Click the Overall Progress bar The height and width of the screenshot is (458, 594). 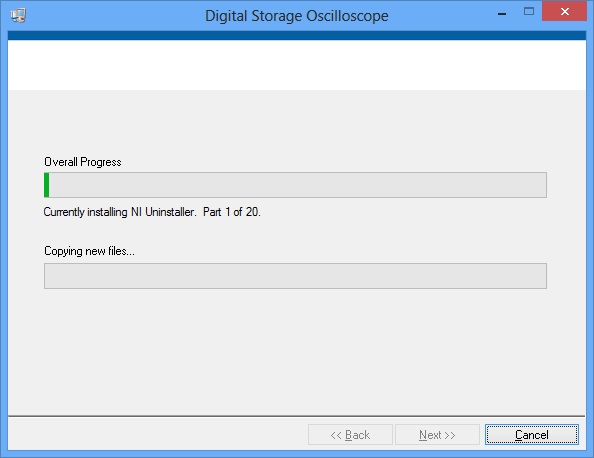(x=295, y=185)
